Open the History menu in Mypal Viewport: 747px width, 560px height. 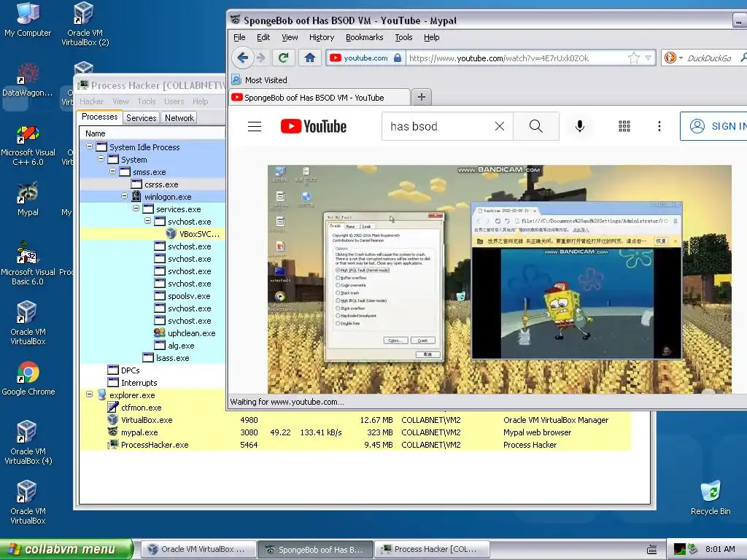pos(322,37)
